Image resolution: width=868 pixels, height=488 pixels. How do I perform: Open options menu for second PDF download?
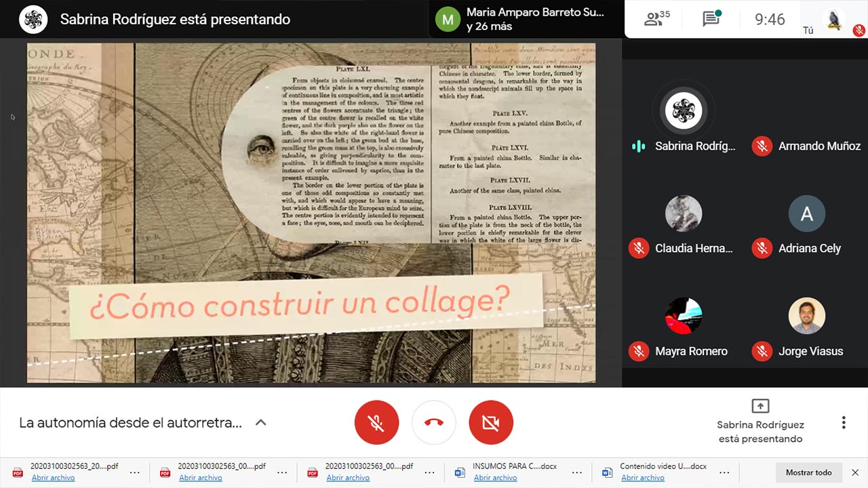click(282, 472)
